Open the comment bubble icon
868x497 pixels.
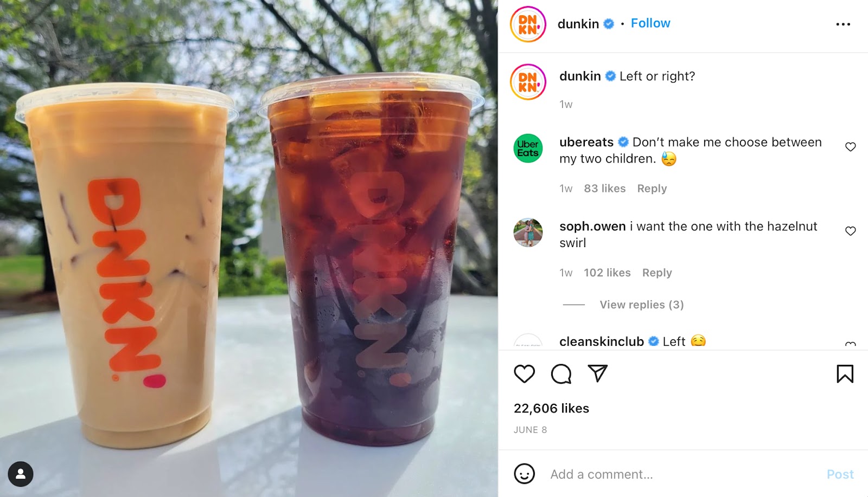tap(561, 374)
